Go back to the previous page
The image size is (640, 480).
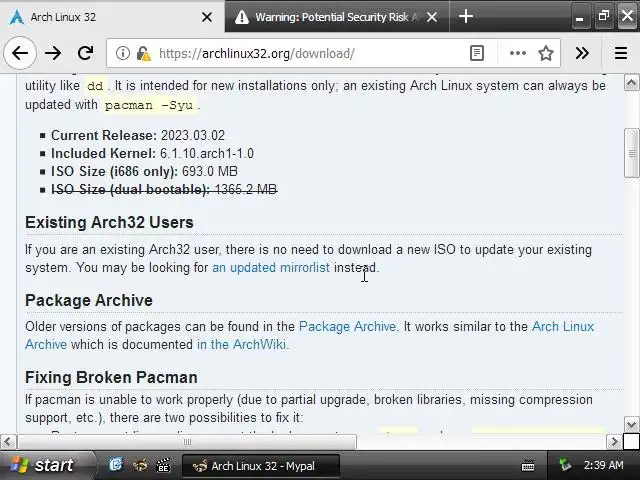(x=20, y=54)
